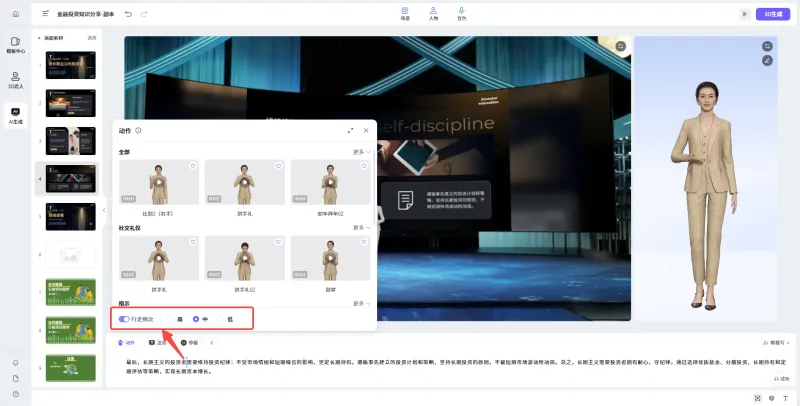Open the 模板中心 template center
Screen dimensions: 800x406
click(16, 45)
